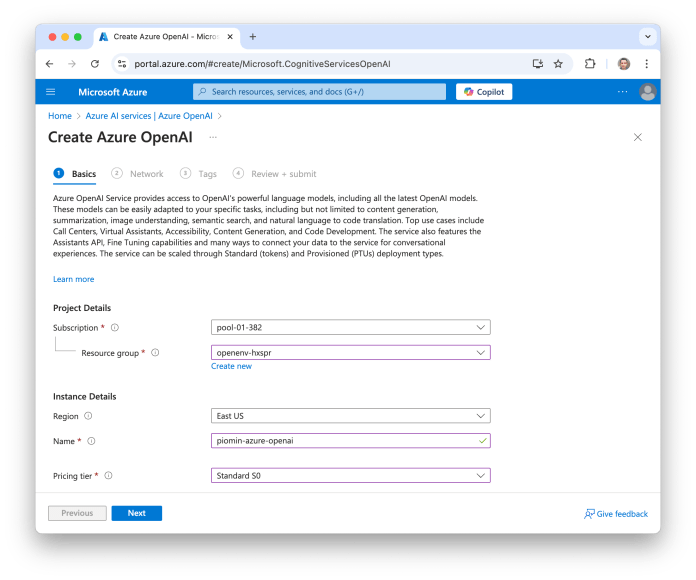
Task: Show Name info tooltip icon
Action: 91,441
